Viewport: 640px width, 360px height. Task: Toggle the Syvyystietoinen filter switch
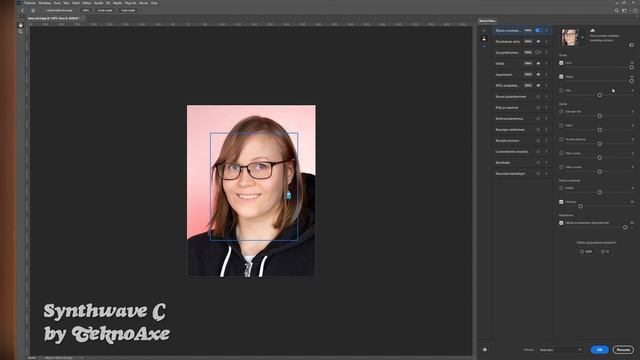click(x=538, y=53)
